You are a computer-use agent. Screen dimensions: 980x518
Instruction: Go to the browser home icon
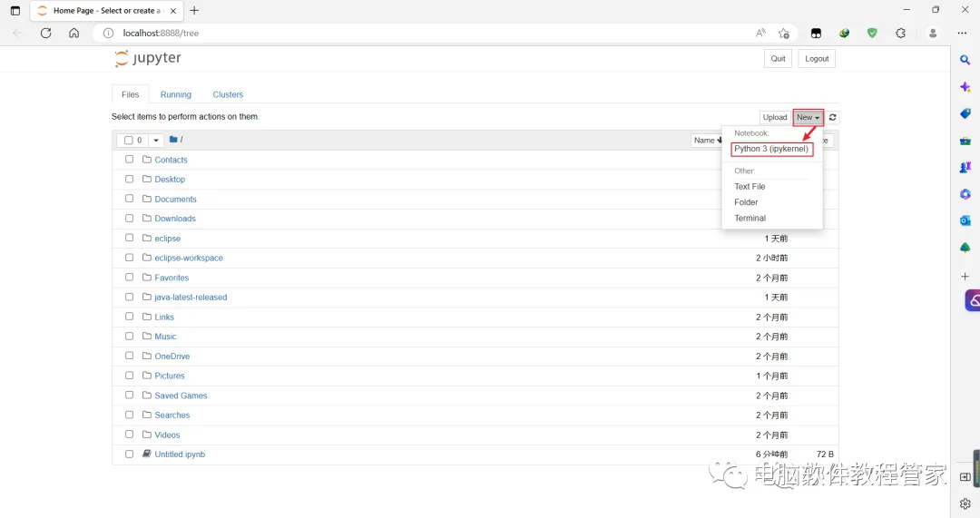(x=73, y=34)
